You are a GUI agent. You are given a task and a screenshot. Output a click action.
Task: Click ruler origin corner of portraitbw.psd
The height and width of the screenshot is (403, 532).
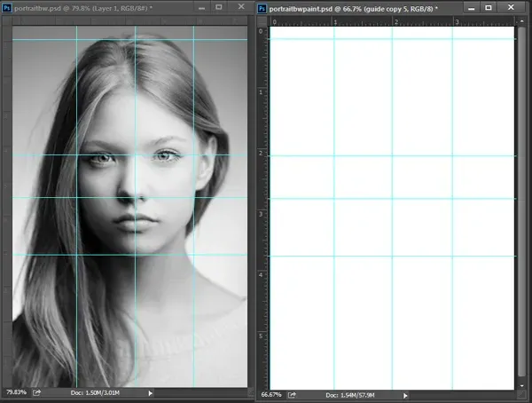pyautogui.click(x=7, y=21)
